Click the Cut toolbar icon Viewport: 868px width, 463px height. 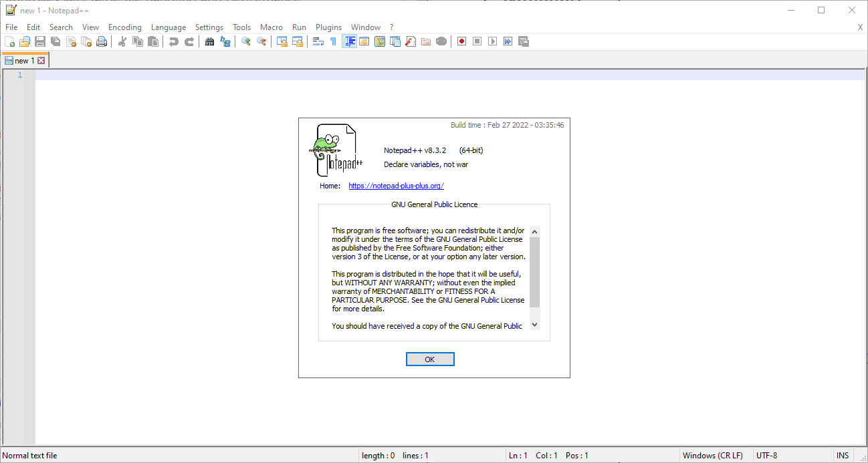(x=122, y=41)
